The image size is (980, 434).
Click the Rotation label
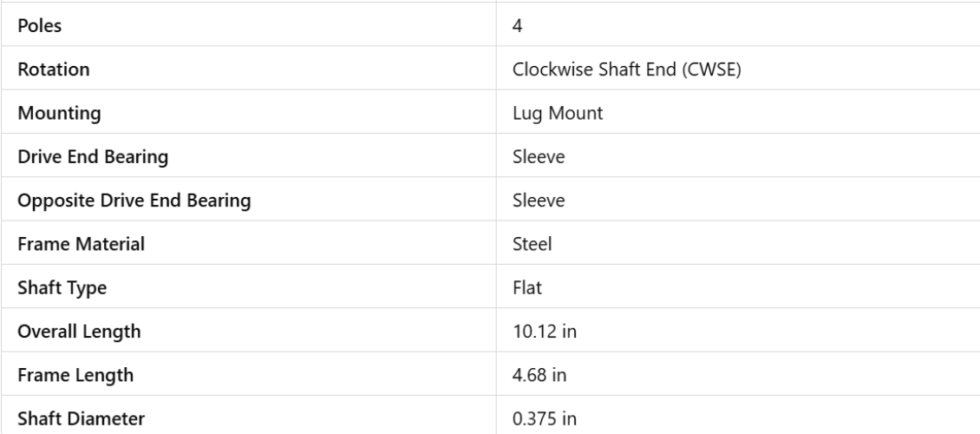[53, 69]
